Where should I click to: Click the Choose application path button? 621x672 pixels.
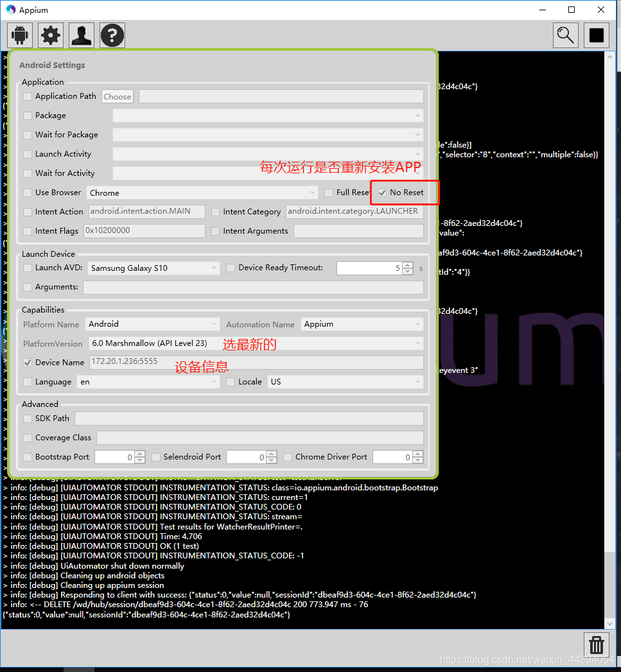coord(117,96)
